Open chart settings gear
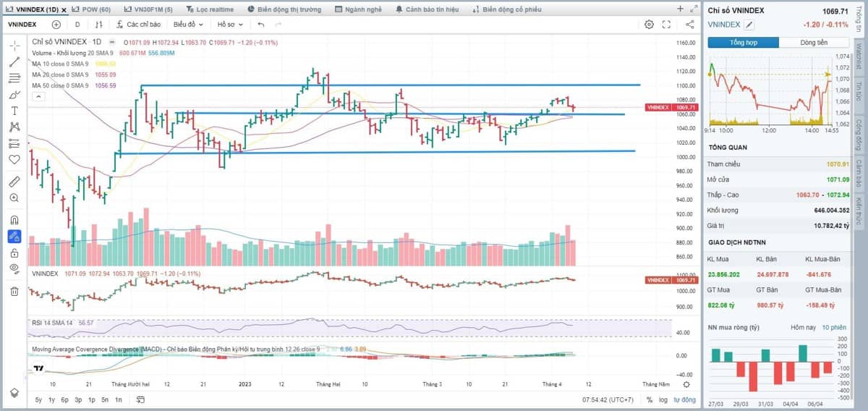The height and width of the screenshot is (411, 868). [649, 24]
